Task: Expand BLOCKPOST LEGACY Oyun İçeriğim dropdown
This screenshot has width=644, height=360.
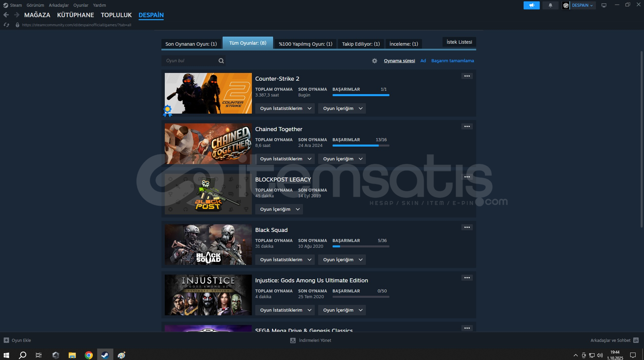Action: coord(279,209)
